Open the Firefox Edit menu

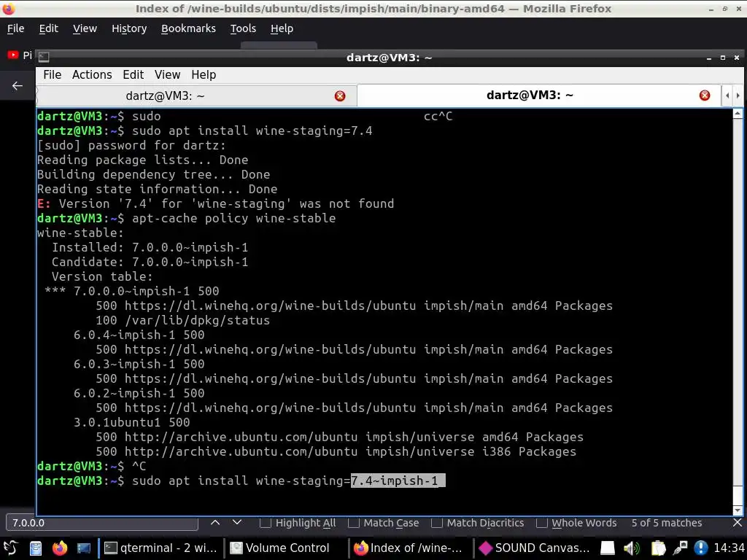(x=49, y=28)
